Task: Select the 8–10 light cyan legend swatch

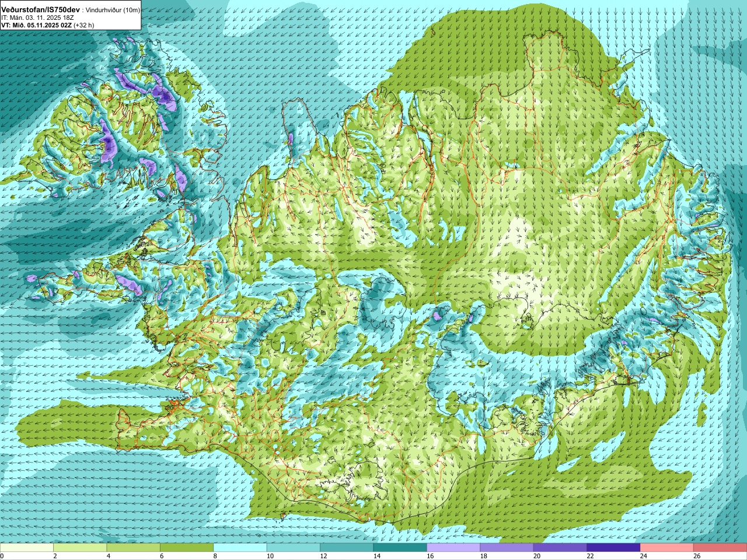Action: (240, 548)
